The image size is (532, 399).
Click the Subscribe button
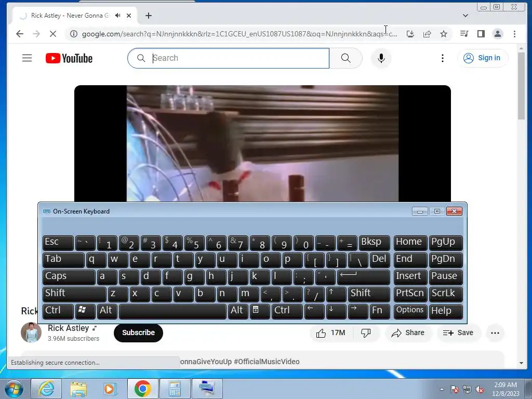pyautogui.click(x=138, y=333)
